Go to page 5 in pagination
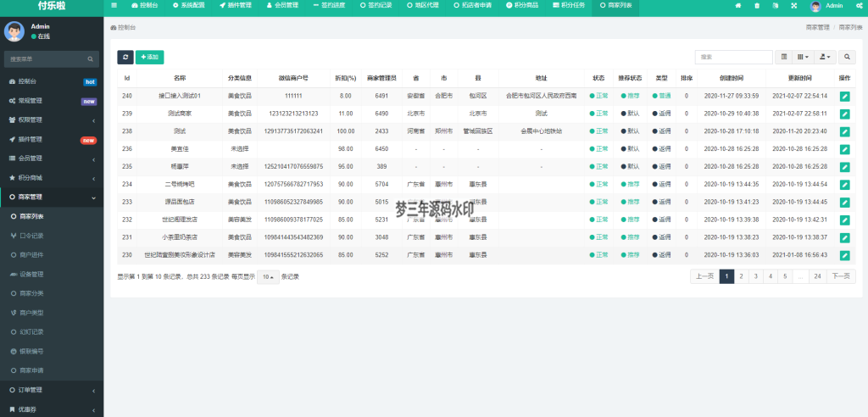Image resolution: width=868 pixels, height=417 pixels. click(785, 276)
